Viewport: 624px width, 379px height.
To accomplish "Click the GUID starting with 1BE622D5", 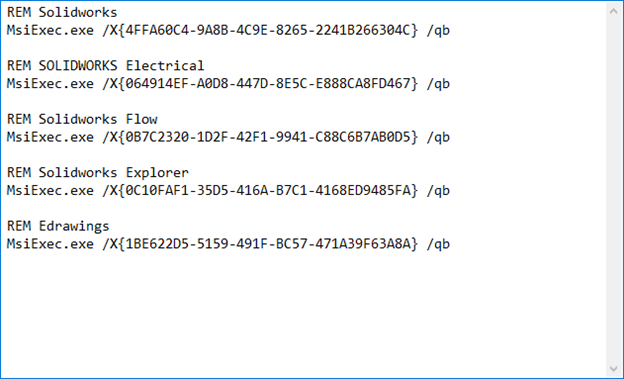I will pos(268,244).
